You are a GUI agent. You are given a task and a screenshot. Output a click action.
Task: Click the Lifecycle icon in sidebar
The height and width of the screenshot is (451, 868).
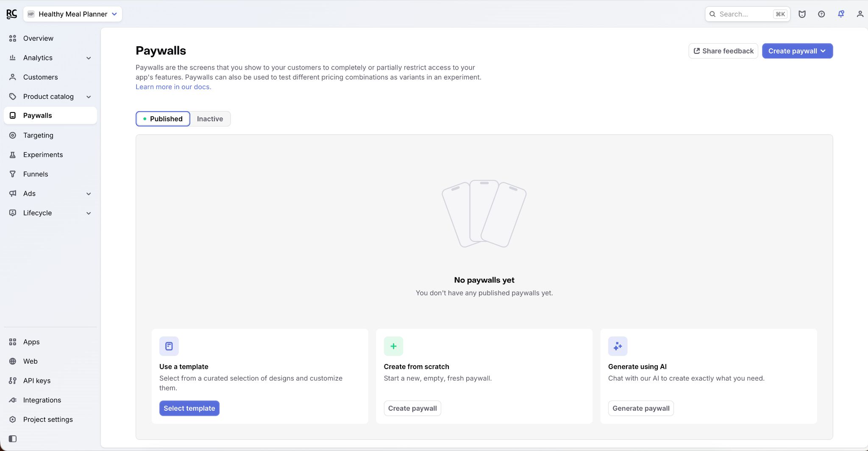13,213
